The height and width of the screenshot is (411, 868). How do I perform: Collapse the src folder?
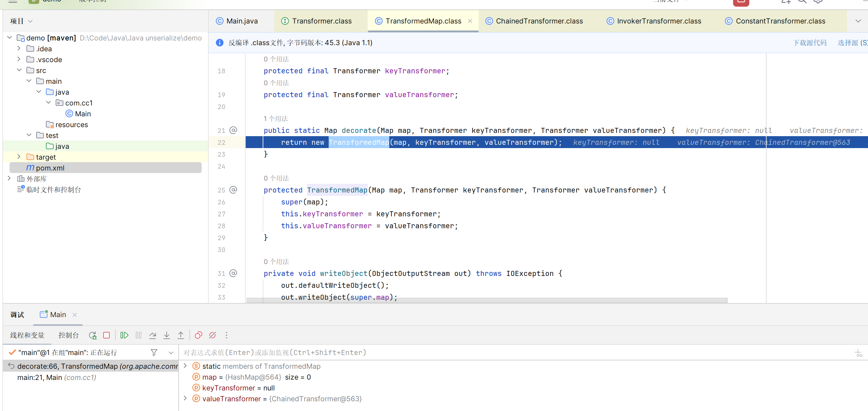tap(19, 70)
